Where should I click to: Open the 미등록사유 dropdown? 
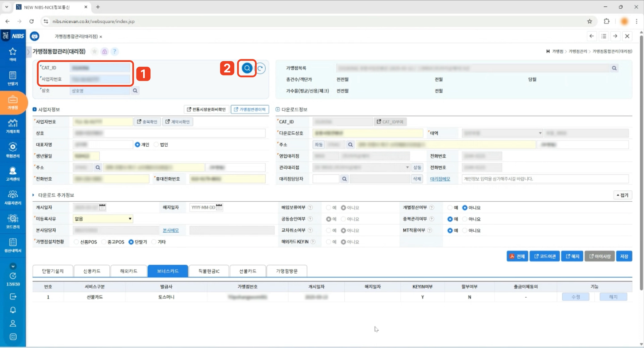(x=103, y=219)
